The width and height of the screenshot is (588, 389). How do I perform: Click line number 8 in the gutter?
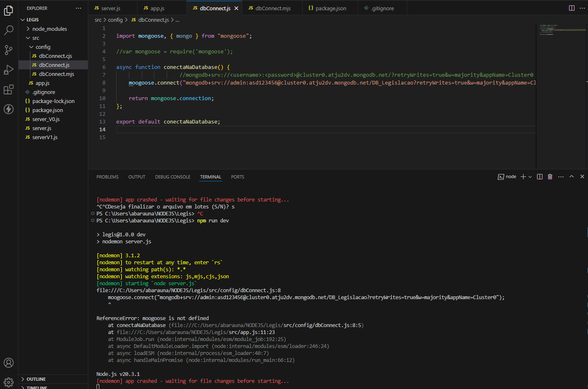click(104, 82)
